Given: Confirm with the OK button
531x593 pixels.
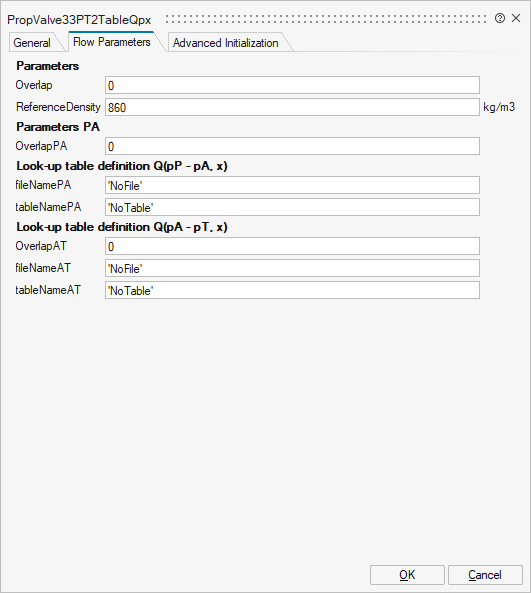Looking at the screenshot, I should click(407, 575).
